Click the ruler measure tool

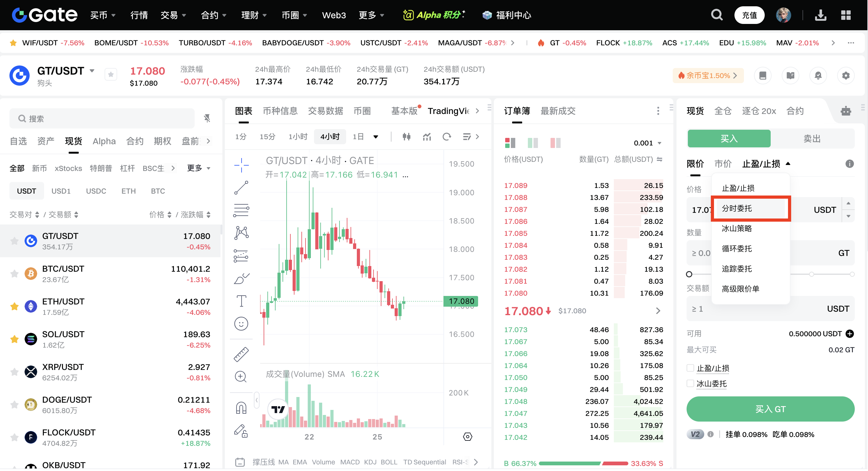point(241,355)
